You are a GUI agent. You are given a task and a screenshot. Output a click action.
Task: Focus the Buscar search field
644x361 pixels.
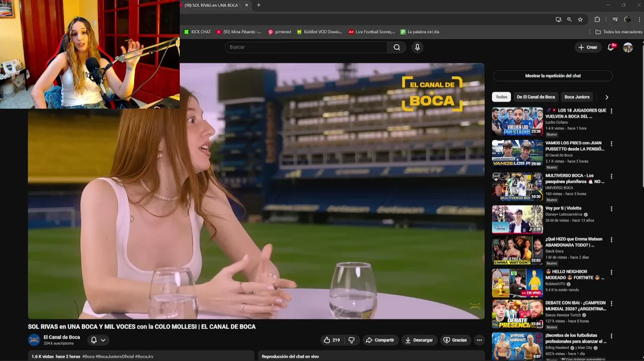[306, 47]
